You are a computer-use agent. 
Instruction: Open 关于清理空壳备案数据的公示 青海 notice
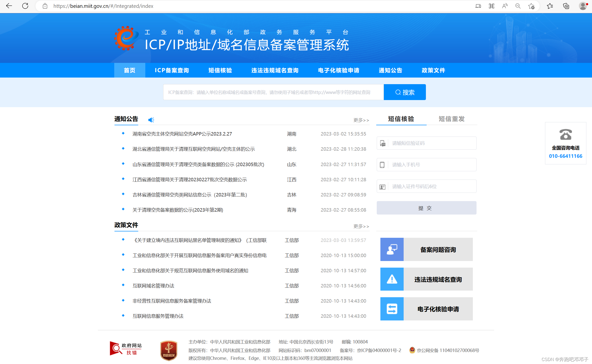(178, 210)
